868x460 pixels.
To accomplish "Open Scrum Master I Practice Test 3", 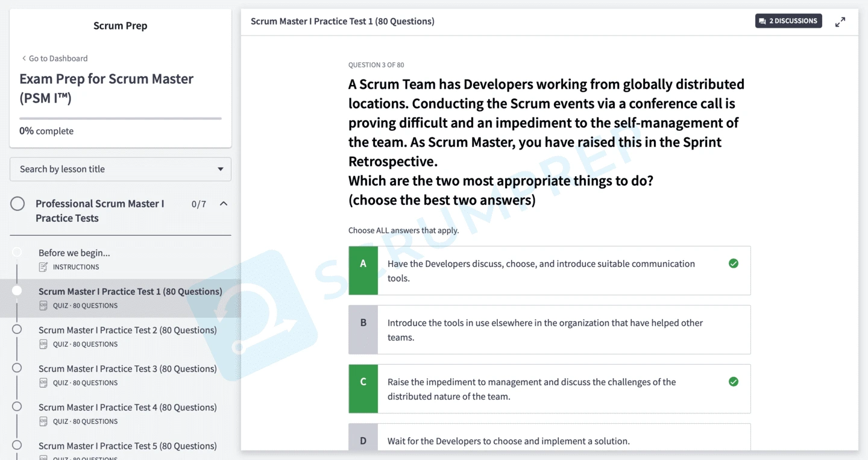I will point(127,368).
